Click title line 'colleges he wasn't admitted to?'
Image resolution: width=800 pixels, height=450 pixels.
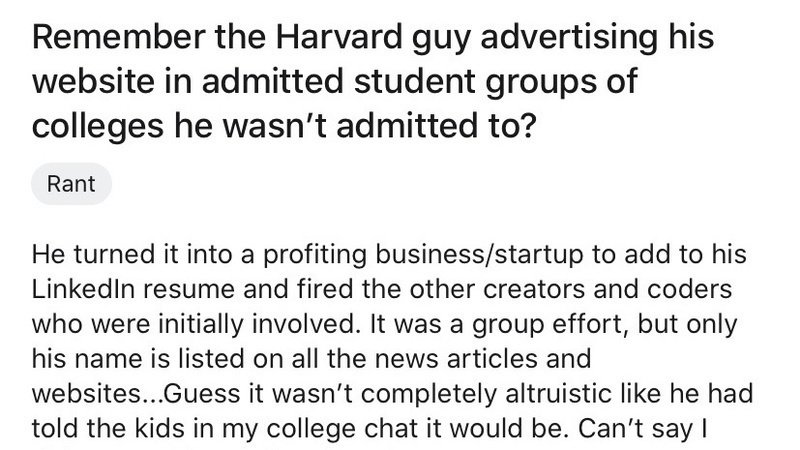click(284, 126)
